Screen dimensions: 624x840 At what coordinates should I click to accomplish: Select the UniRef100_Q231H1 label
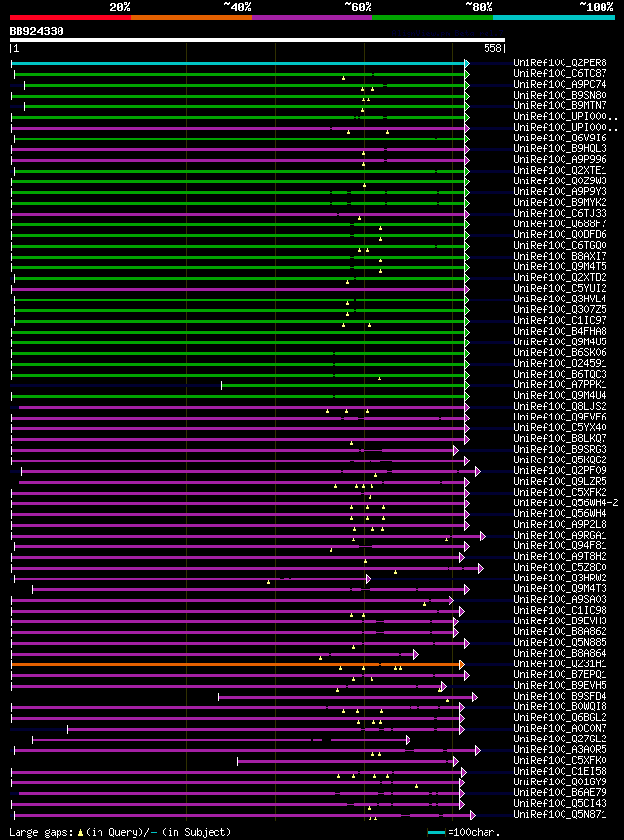[560, 663]
